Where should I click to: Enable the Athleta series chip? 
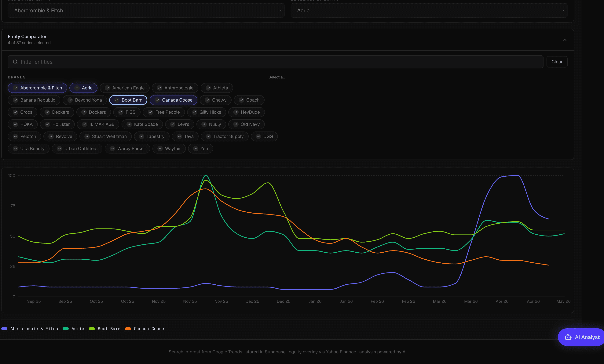217,88
